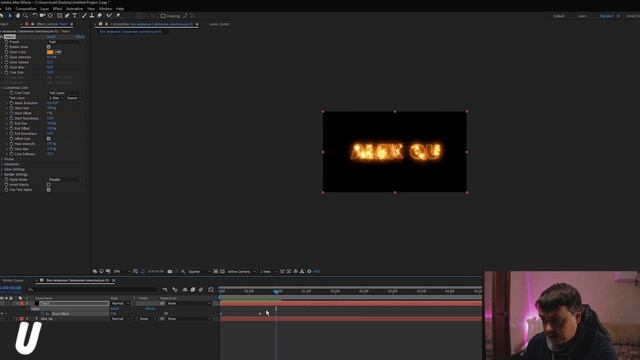
Task: Select the Rotation tool
Action: (35, 16)
